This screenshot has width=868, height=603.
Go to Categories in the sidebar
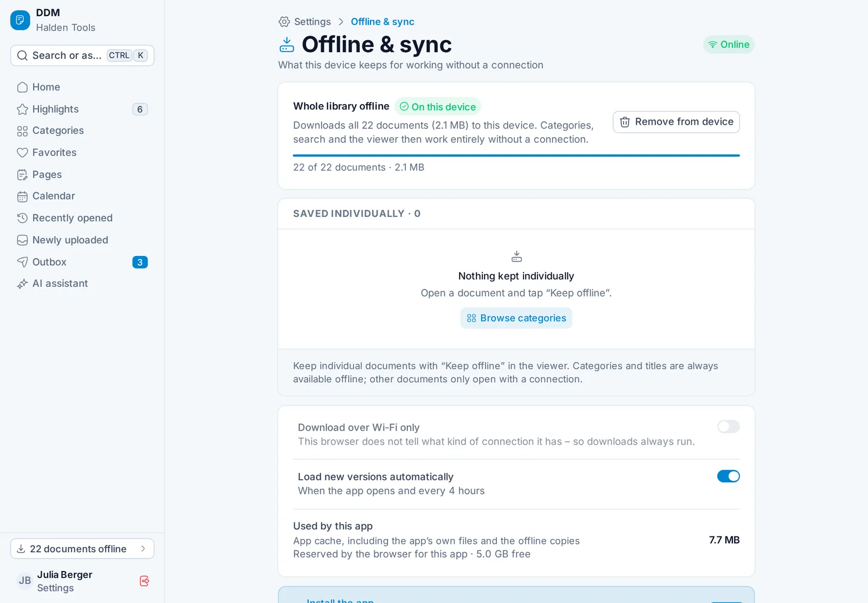[82, 131]
